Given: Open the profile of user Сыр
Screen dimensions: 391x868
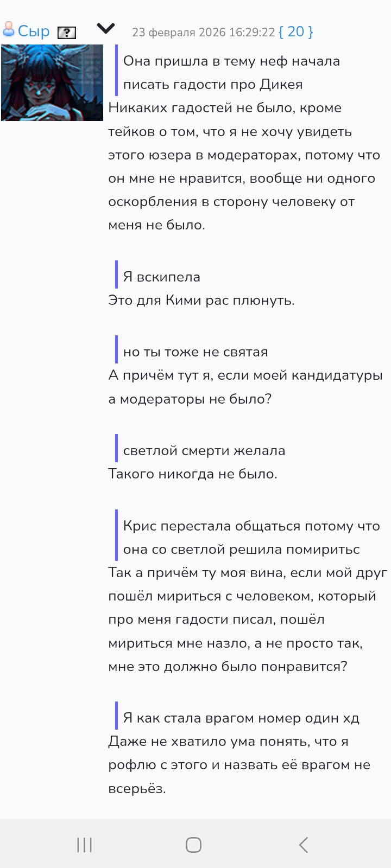Looking at the screenshot, I should click(x=34, y=31).
